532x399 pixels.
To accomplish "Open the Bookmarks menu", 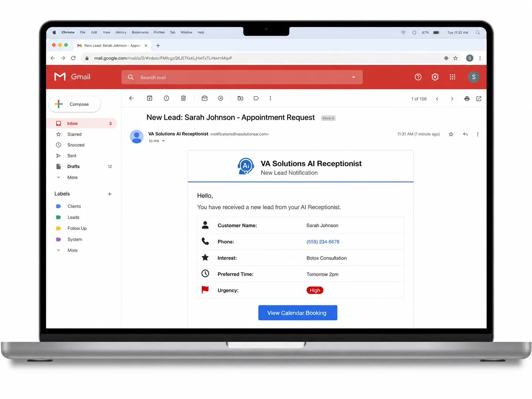I will 140,32.
